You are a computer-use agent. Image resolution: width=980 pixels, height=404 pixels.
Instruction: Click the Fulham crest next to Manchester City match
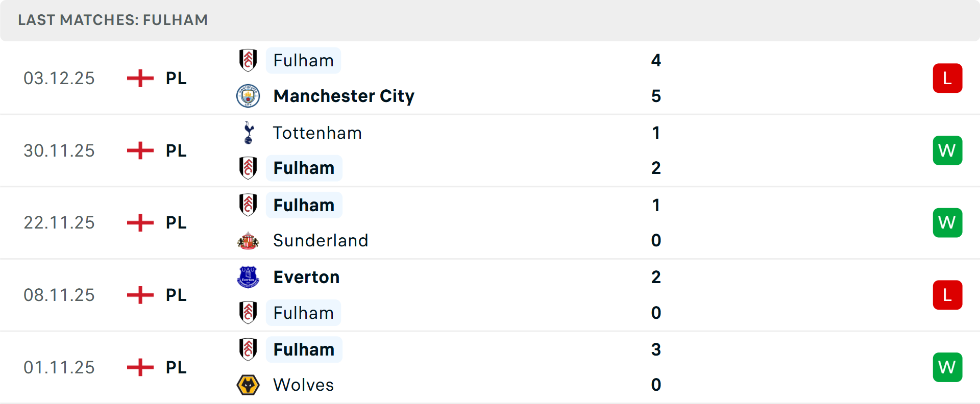pyautogui.click(x=249, y=60)
